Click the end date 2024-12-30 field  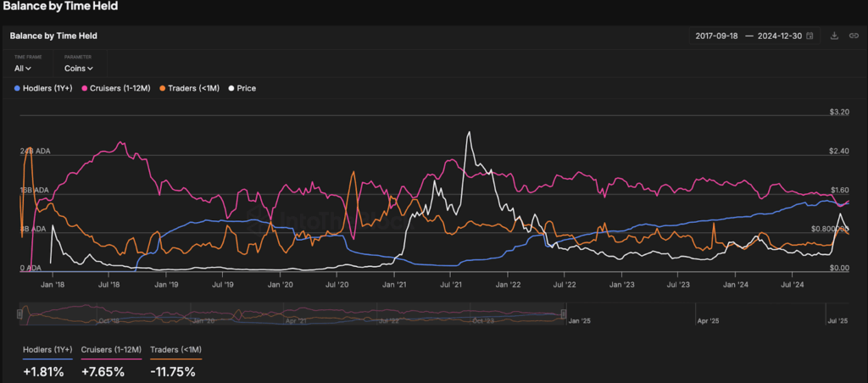point(780,36)
